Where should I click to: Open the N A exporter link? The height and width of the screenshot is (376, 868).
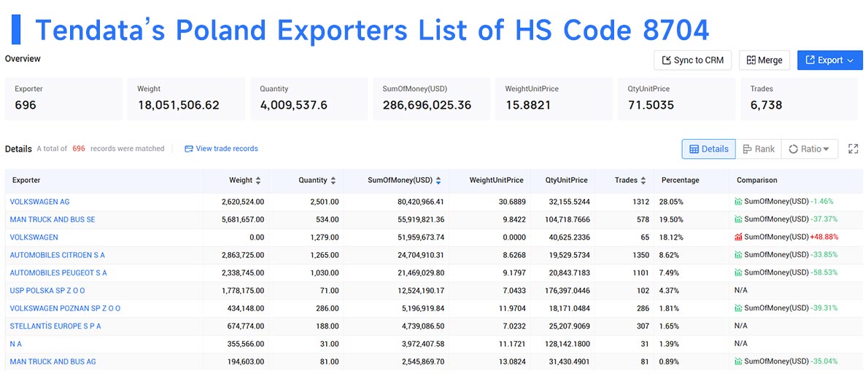click(16, 344)
